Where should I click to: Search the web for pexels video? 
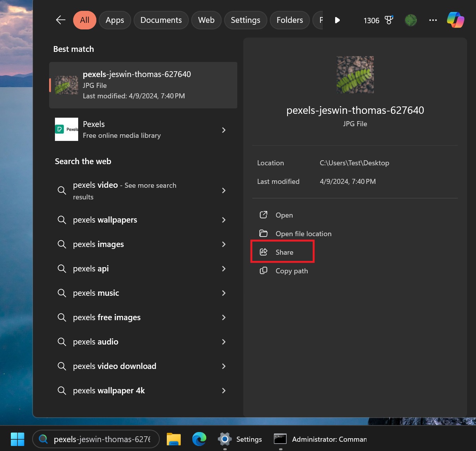(143, 190)
